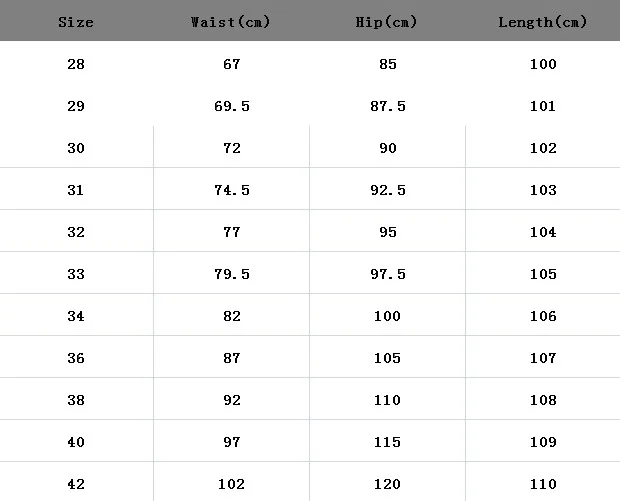The image size is (620, 501).
Task: Click the Hip(cm) column header
Action: tap(386, 22)
